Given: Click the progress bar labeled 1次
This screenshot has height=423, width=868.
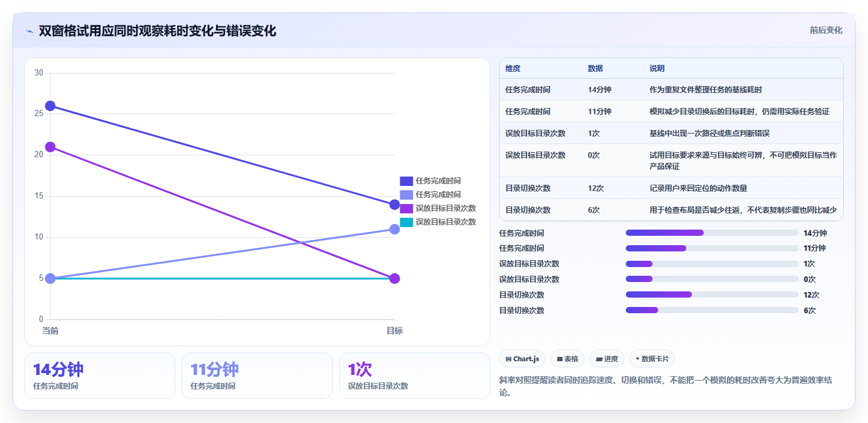Looking at the screenshot, I should (x=712, y=264).
